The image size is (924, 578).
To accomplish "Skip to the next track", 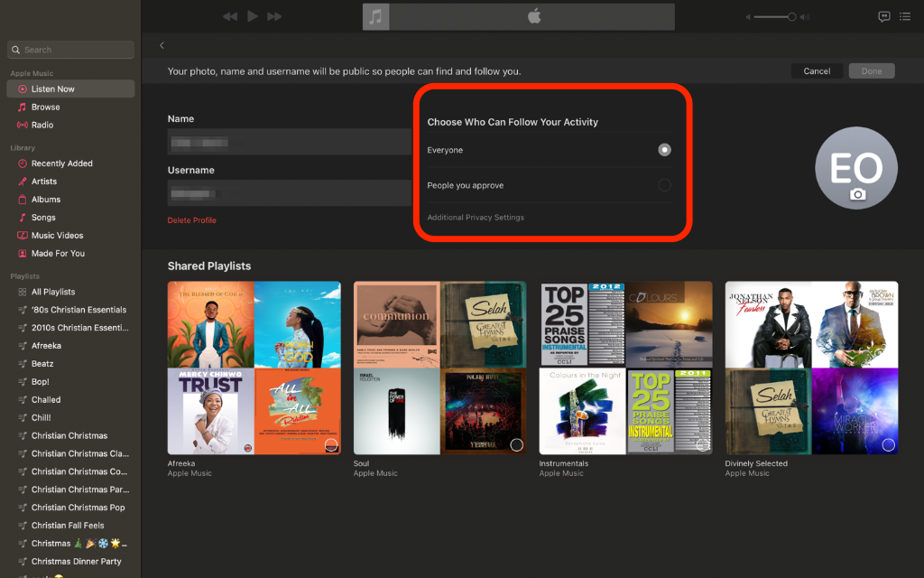I will [275, 16].
